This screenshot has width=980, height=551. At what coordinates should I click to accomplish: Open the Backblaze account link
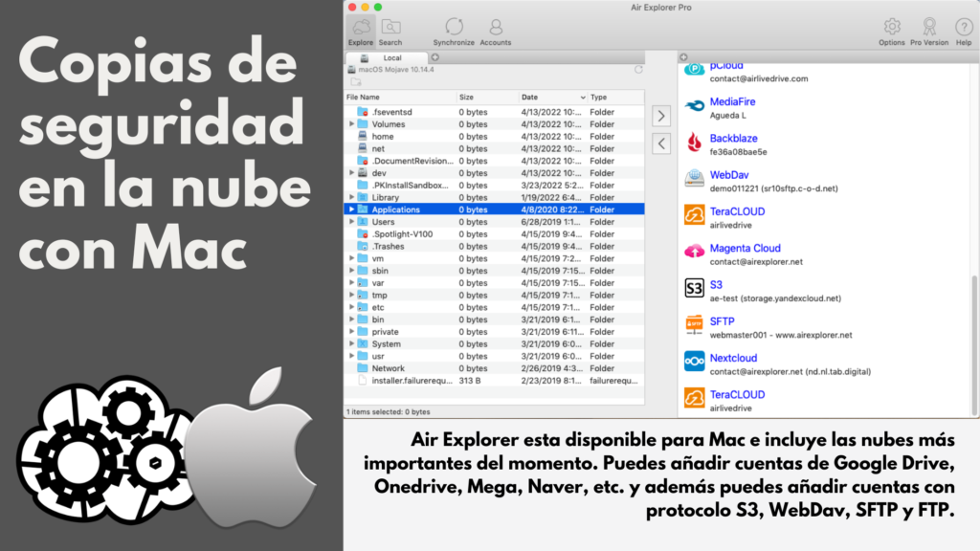pyautogui.click(x=733, y=139)
